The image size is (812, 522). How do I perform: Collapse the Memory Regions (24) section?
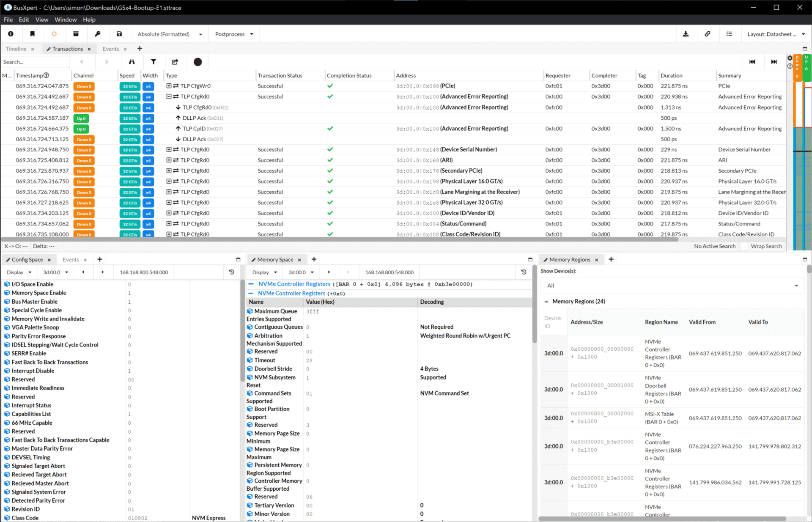pos(546,302)
